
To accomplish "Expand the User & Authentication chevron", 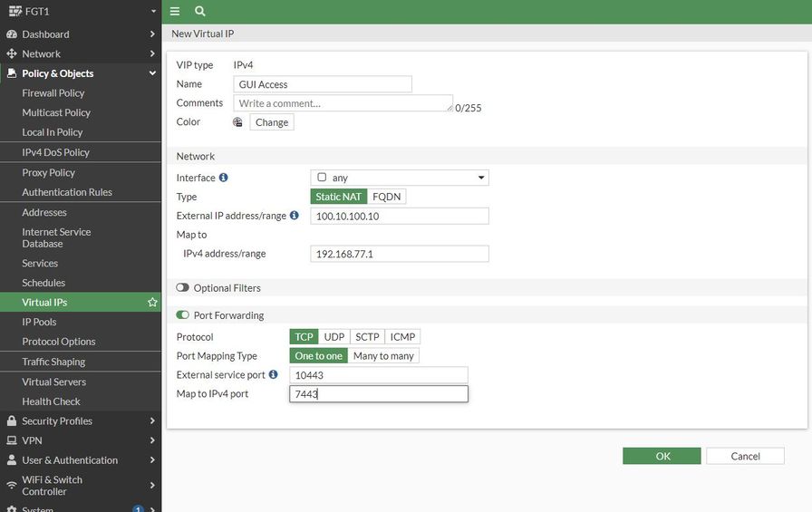I will point(152,459).
